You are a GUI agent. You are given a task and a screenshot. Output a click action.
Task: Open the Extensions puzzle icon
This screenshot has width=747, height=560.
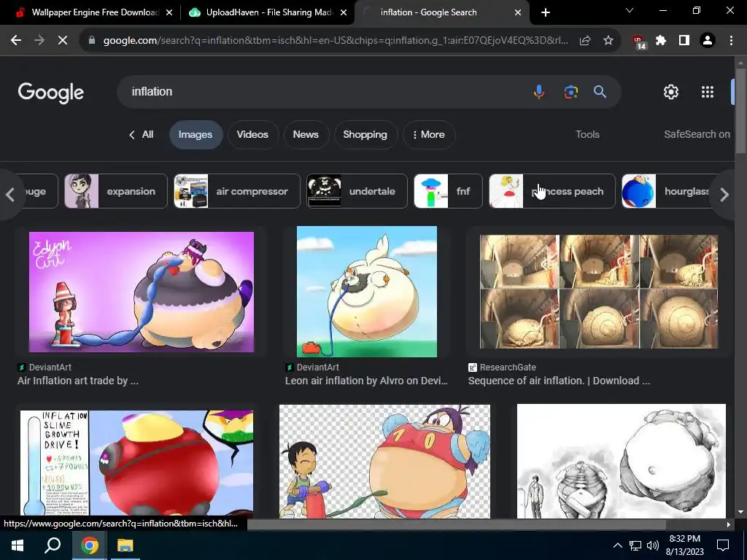tap(661, 41)
